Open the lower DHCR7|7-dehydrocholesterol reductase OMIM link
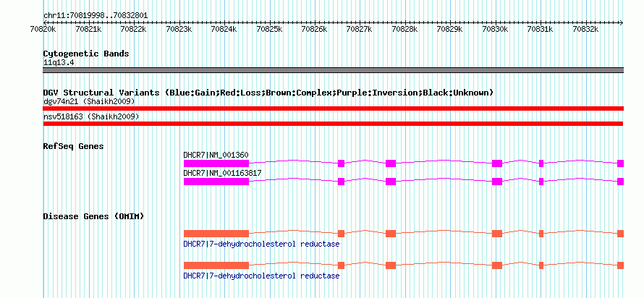 262,276
